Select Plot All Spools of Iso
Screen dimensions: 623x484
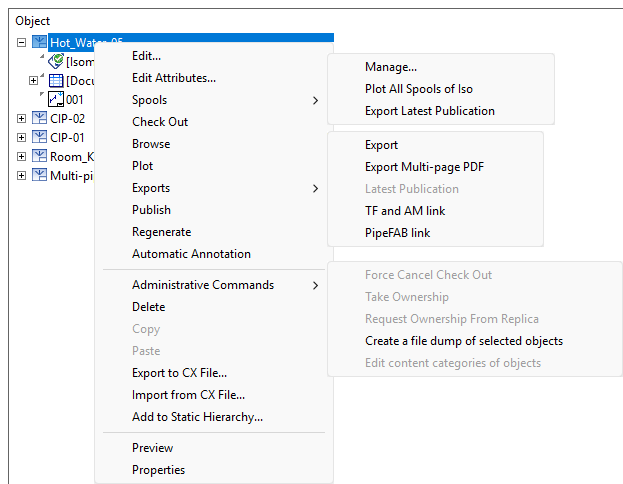[x=418, y=89]
